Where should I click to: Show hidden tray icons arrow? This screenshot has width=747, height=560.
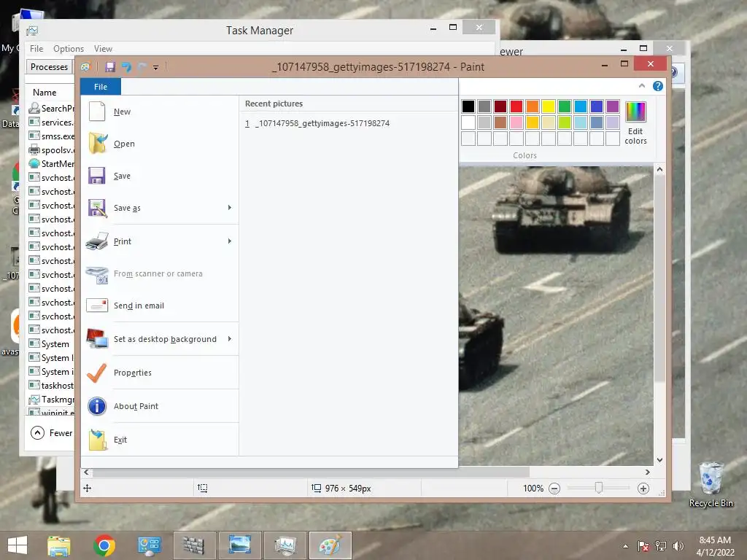coord(625,546)
